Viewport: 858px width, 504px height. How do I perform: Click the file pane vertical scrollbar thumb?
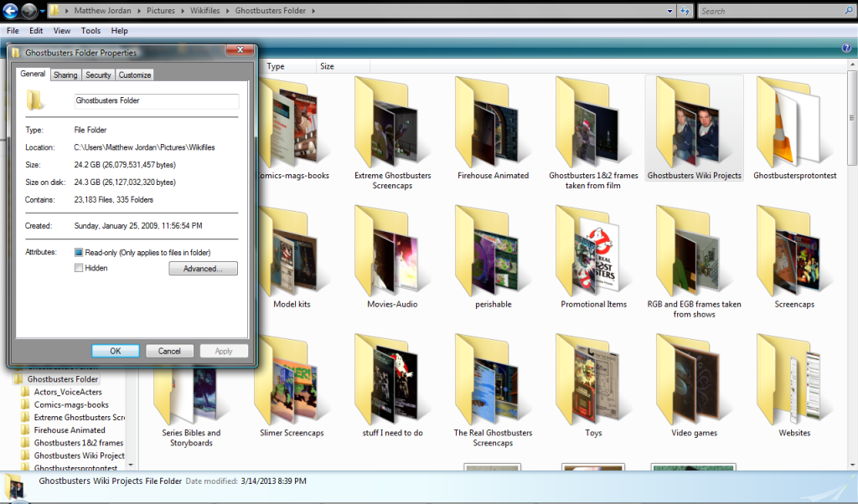tap(852, 117)
